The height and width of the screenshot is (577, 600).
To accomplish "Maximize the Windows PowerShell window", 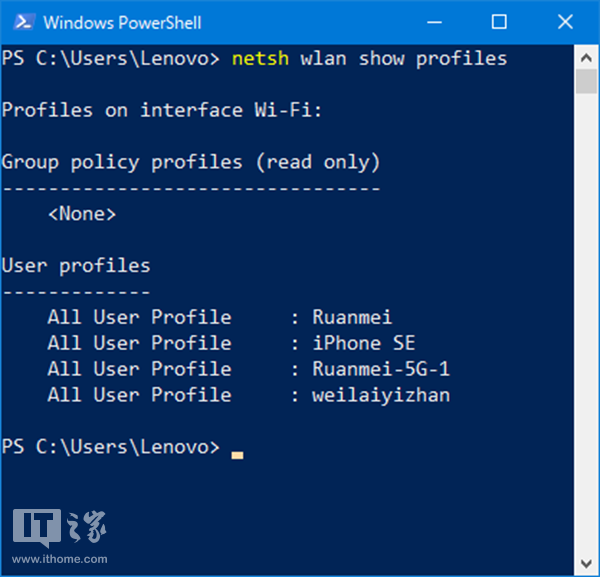I will (499, 21).
